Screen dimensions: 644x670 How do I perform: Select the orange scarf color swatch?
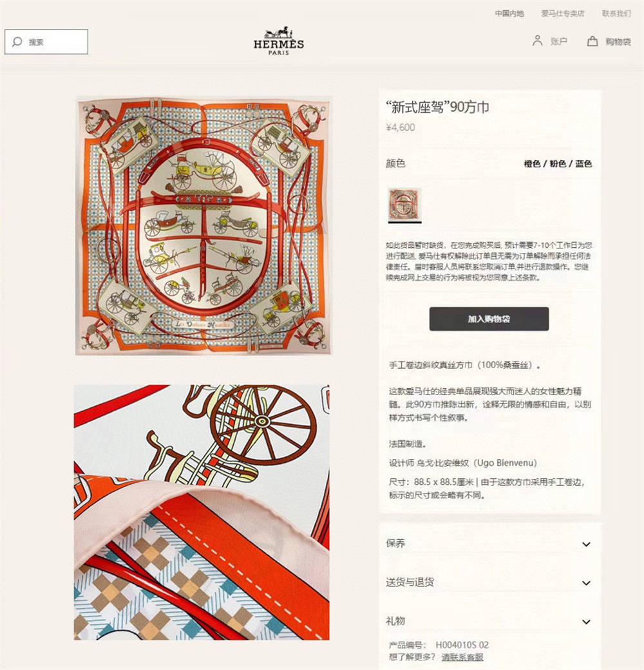tap(404, 204)
